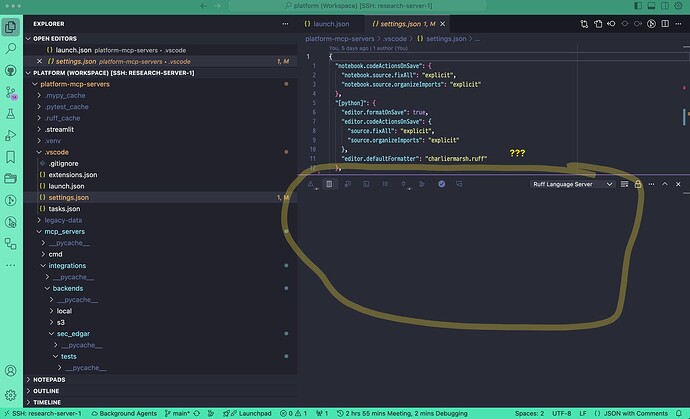Viewport: 690px width, 419px height.
Task: Close the settings.json tab
Action: (x=443, y=24)
